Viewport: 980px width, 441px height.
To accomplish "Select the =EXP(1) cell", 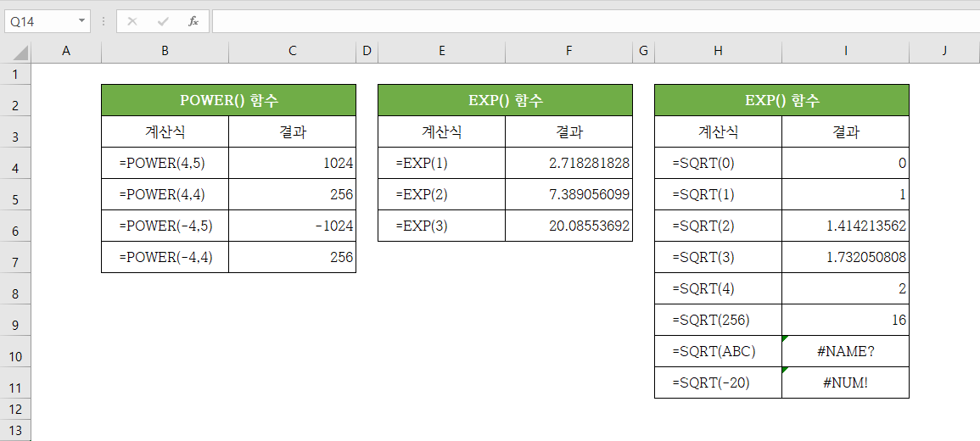I will tap(442, 163).
